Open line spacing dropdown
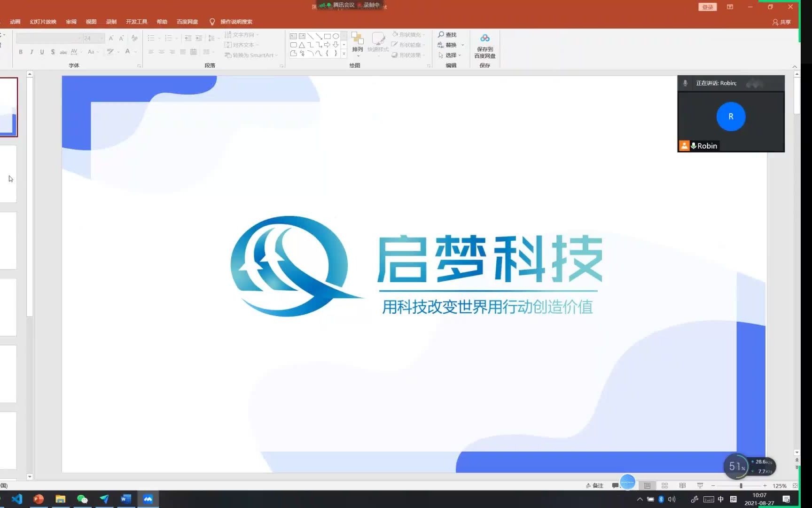Viewport: 812px width, 508px height. coord(213,38)
